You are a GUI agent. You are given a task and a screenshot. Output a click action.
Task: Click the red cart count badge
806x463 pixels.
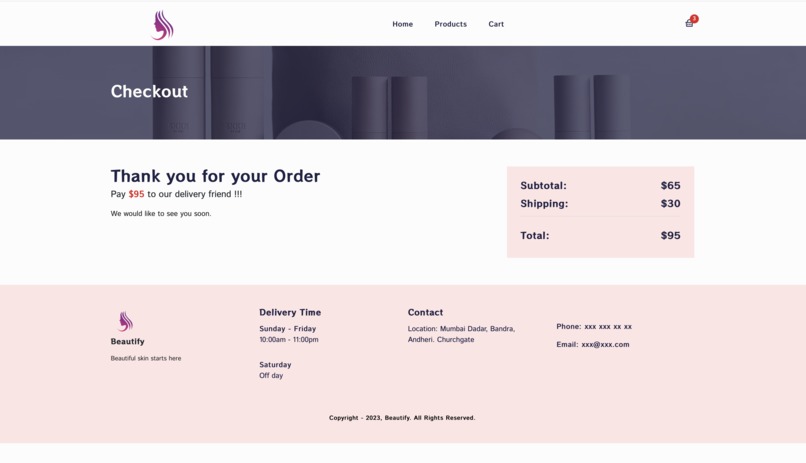click(694, 18)
